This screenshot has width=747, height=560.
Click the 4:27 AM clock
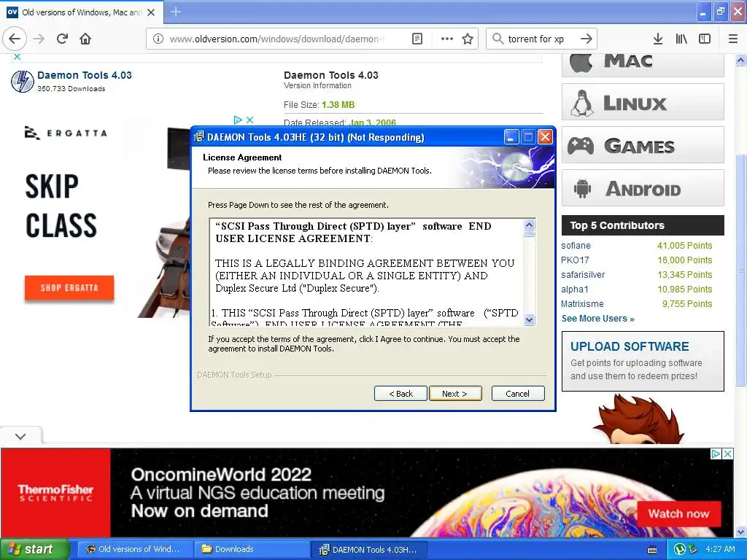720,549
